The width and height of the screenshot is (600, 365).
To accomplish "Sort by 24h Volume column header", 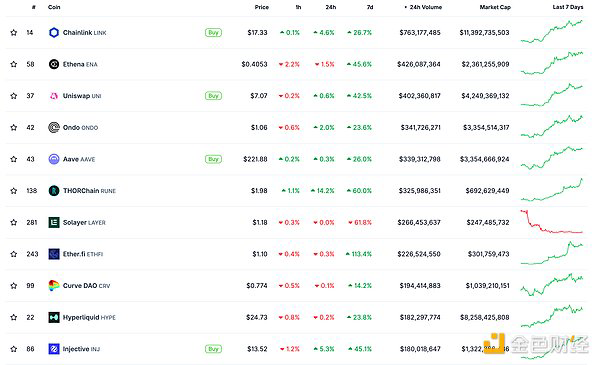I will (423, 7).
